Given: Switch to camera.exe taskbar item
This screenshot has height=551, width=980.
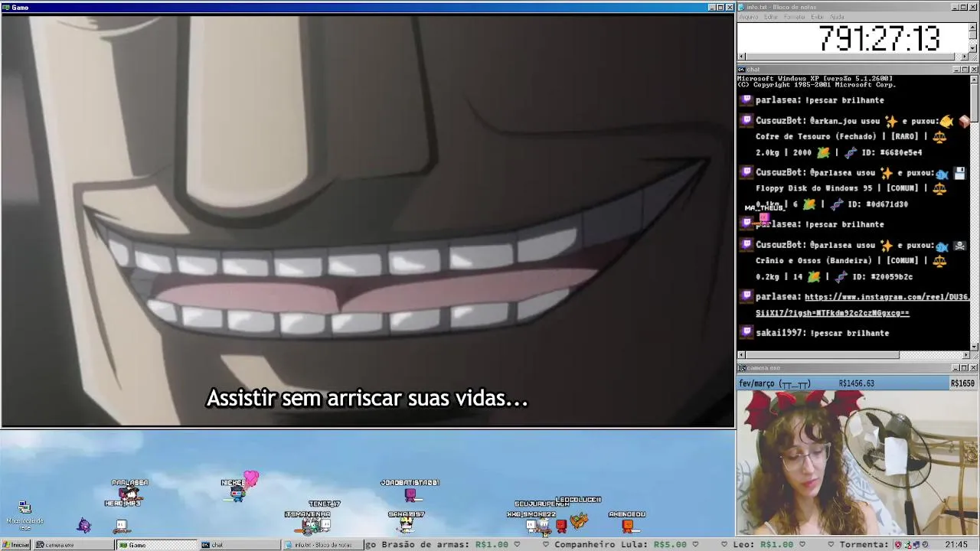Looking at the screenshot, I should click(73, 545).
